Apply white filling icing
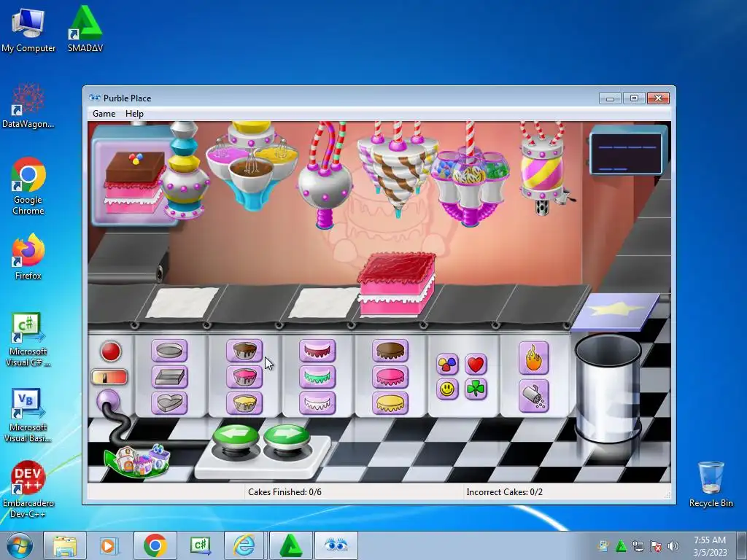The height and width of the screenshot is (560, 747). point(317,402)
